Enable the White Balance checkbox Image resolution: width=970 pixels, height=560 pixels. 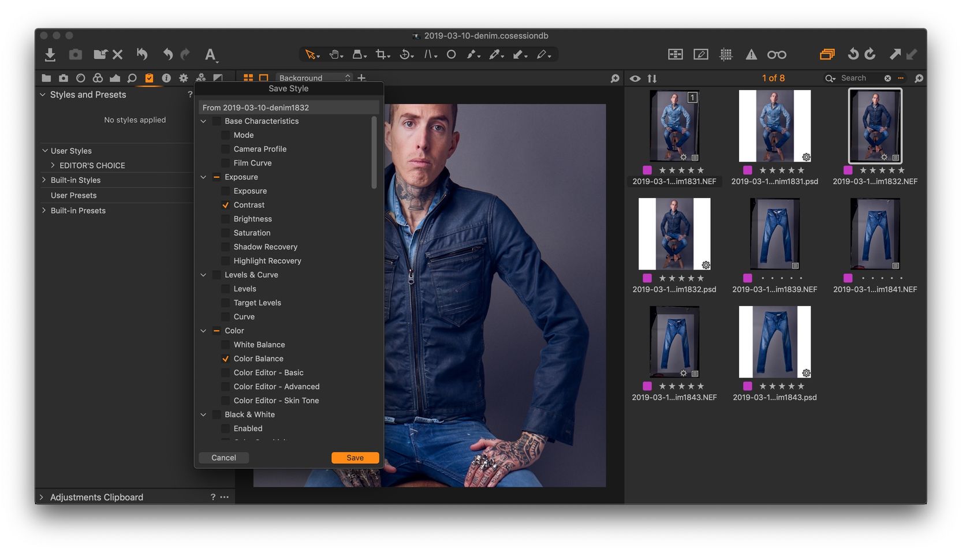tap(226, 345)
